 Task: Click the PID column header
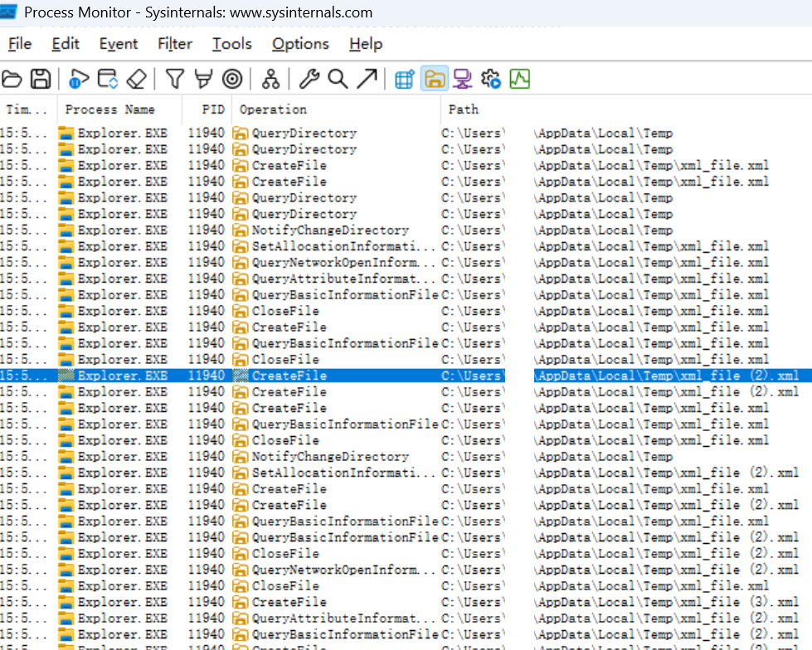[x=207, y=109]
